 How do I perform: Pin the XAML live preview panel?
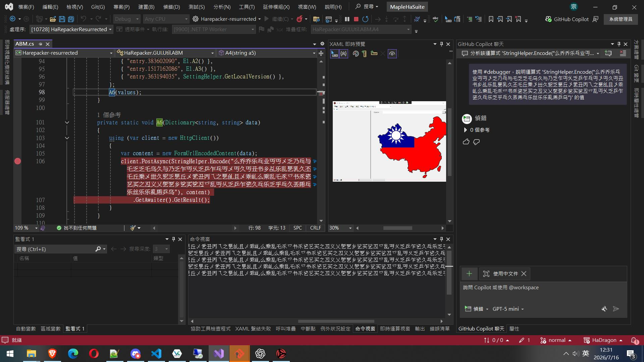tap(441, 44)
